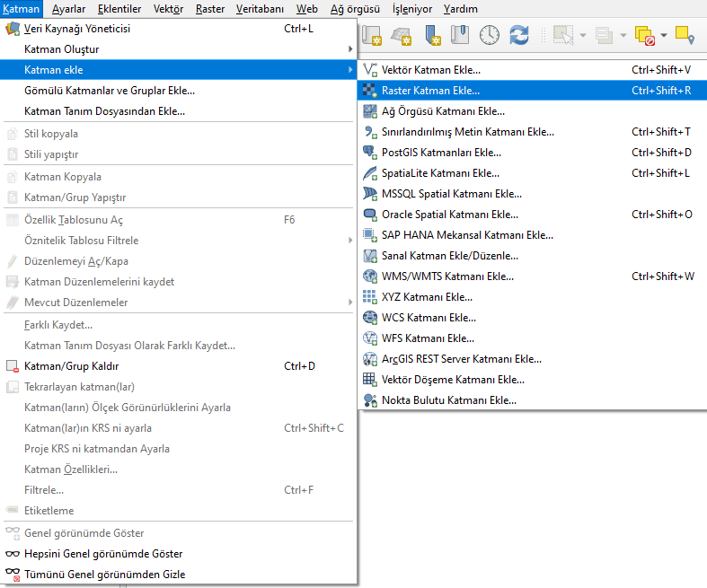Image resolution: width=707 pixels, height=588 pixels.
Task: Open the Raster menu in menu bar
Action: pyautogui.click(x=210, y=9)
